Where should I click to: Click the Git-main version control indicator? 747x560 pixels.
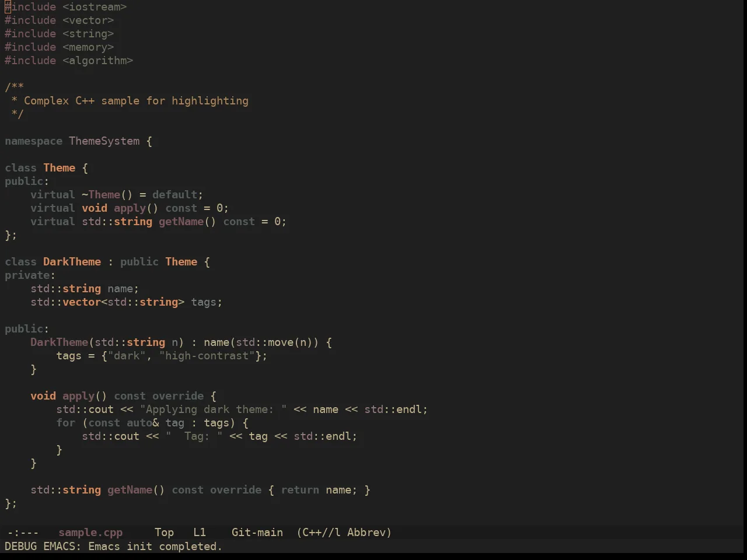257,533
